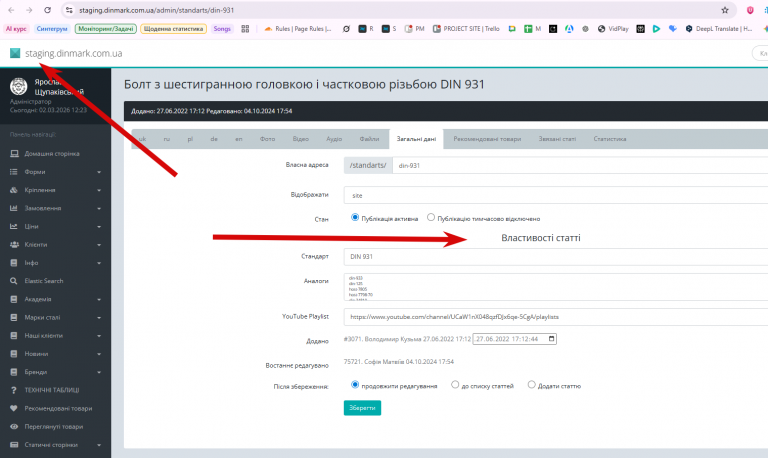Switch to the Зв'язані статті tab
The width and height of the screenshot is (768, 458).
tap(557, 139)
